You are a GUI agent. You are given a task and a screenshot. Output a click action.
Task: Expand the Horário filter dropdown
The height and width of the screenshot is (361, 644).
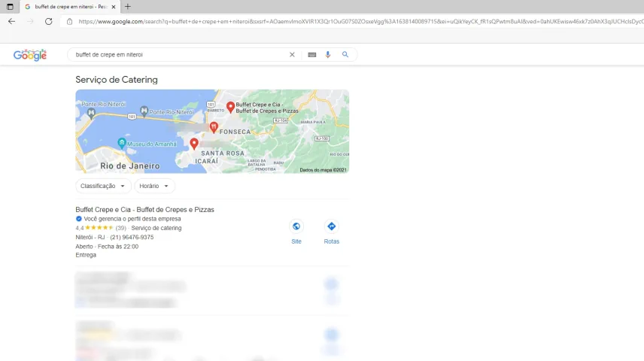[x=154, y=186]
